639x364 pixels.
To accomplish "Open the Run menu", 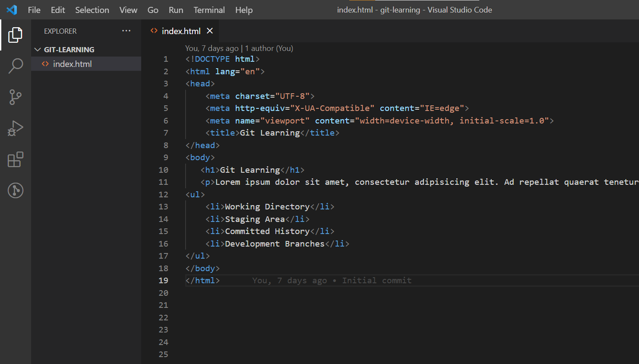I will pyautogui.click(x=176, y=10).
